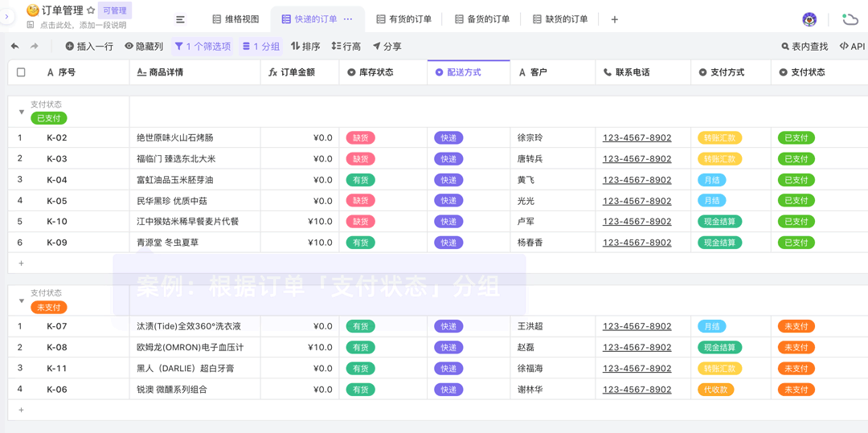Click the 代收款 tag in K-06 row

click(x=716, y=390)
